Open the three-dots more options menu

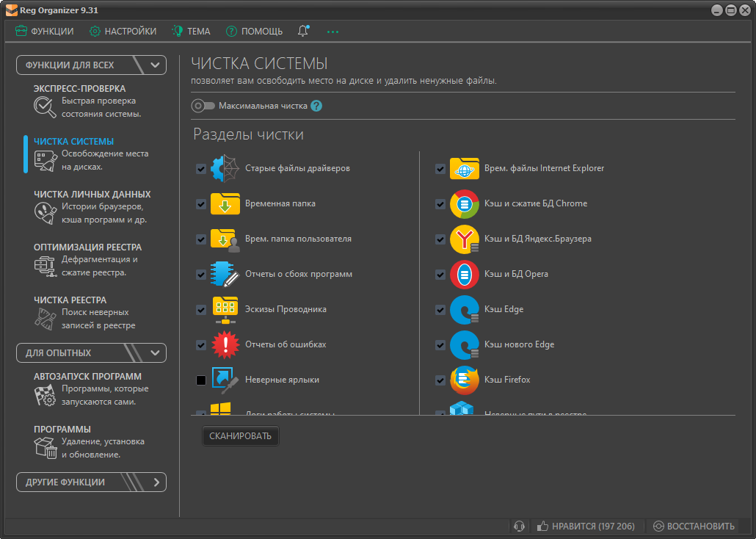333,32
